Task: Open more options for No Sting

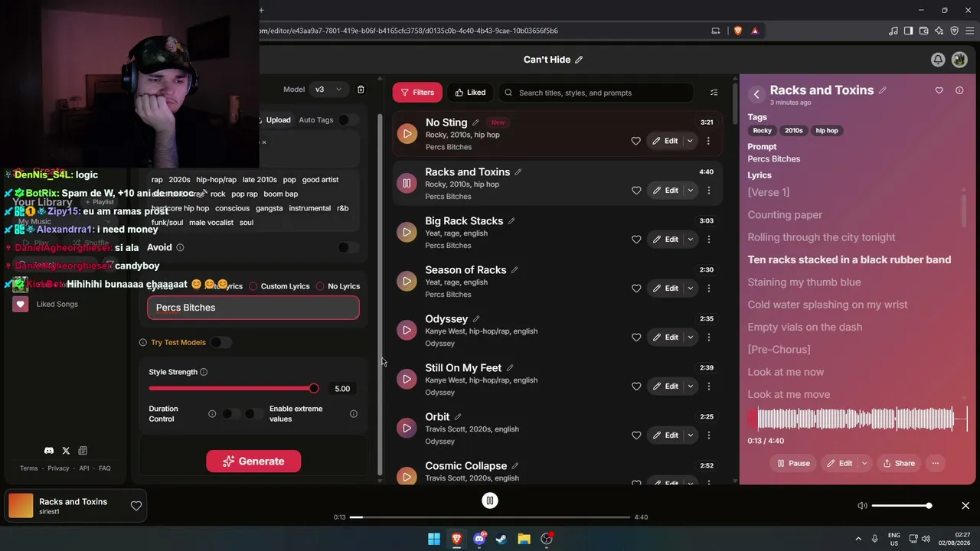Action: pyautogui.click(x=708, y=141)
